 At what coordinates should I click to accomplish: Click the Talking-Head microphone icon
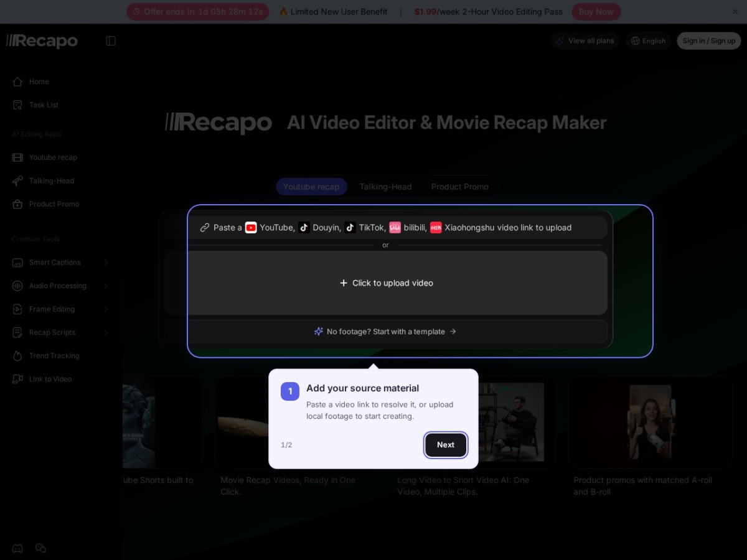tap(17, 181)
